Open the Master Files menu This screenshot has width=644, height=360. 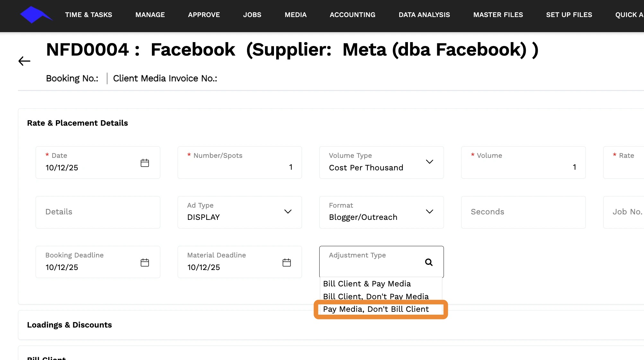tap(498, 15)
